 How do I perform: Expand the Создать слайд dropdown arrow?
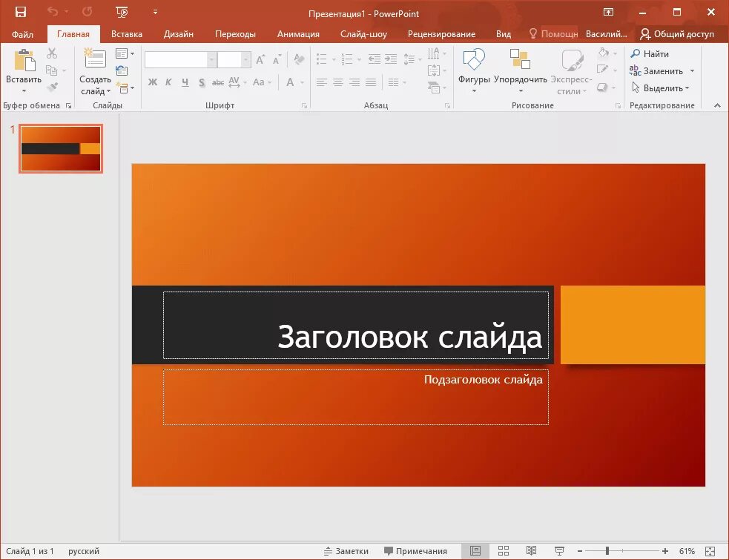[x=108, y=91]
